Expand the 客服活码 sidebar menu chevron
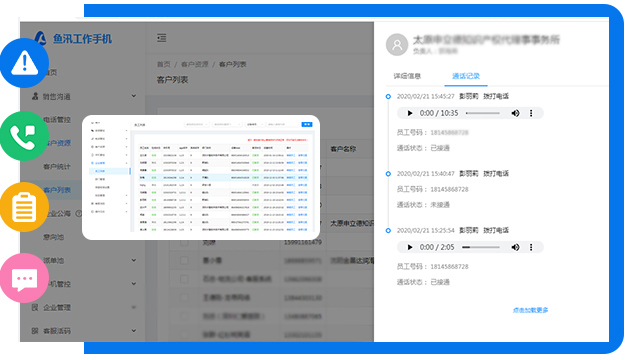Viewport: 630px width, 360px height. [x=134, y=331]
